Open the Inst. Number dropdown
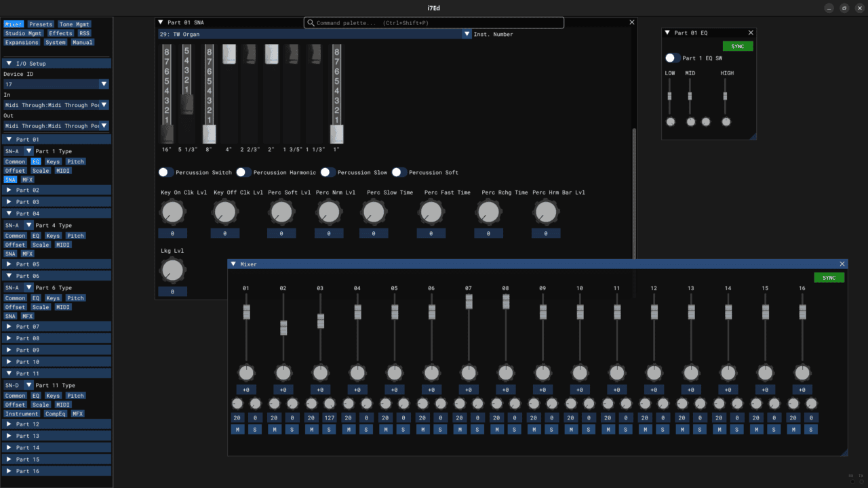The height and width of the screenshot is (488, 868). tap(467, 34)
